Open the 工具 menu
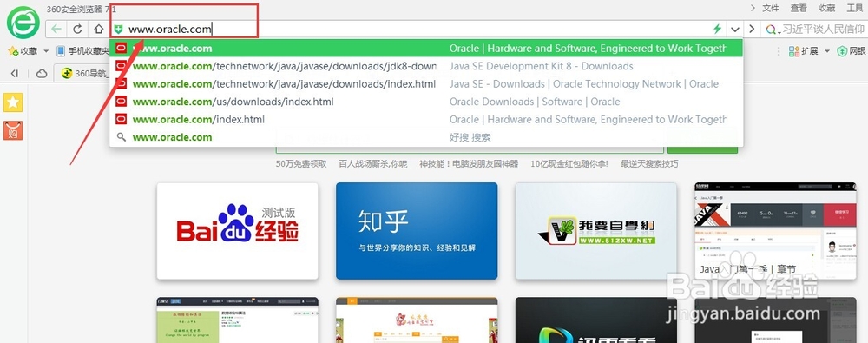 (x=855, y=8)
